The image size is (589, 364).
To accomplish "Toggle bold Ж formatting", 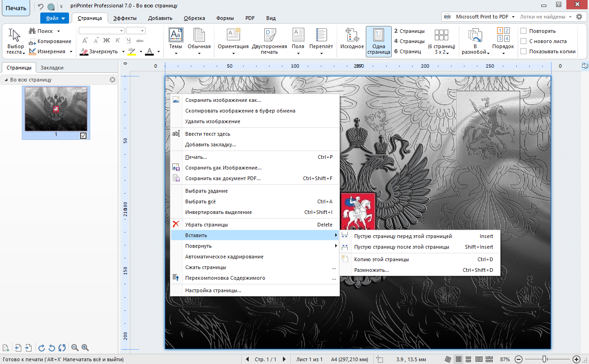I will (106, 41).
